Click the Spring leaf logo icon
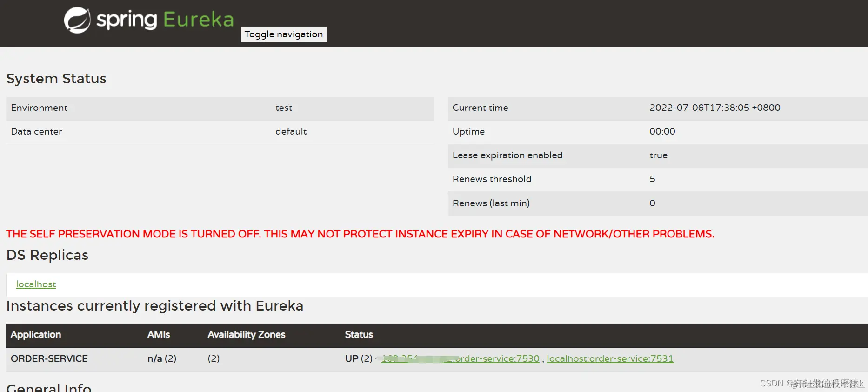868x392 pixels. click(x=77, y=20)
